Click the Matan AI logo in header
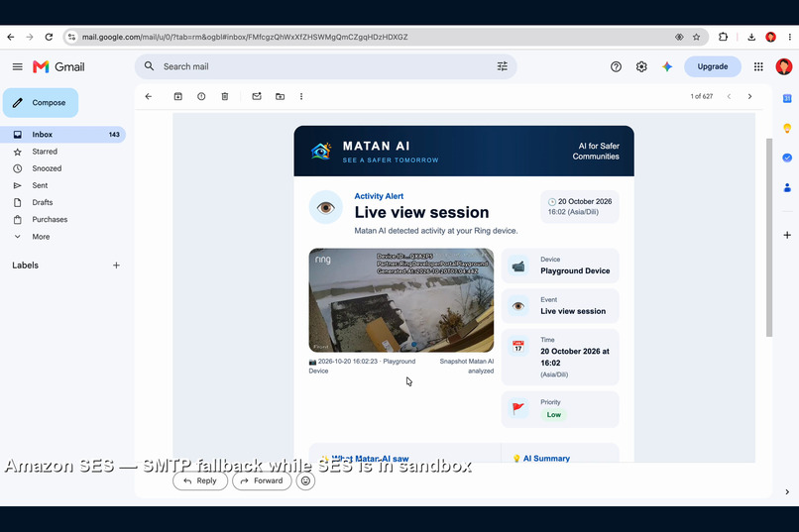 321,152
